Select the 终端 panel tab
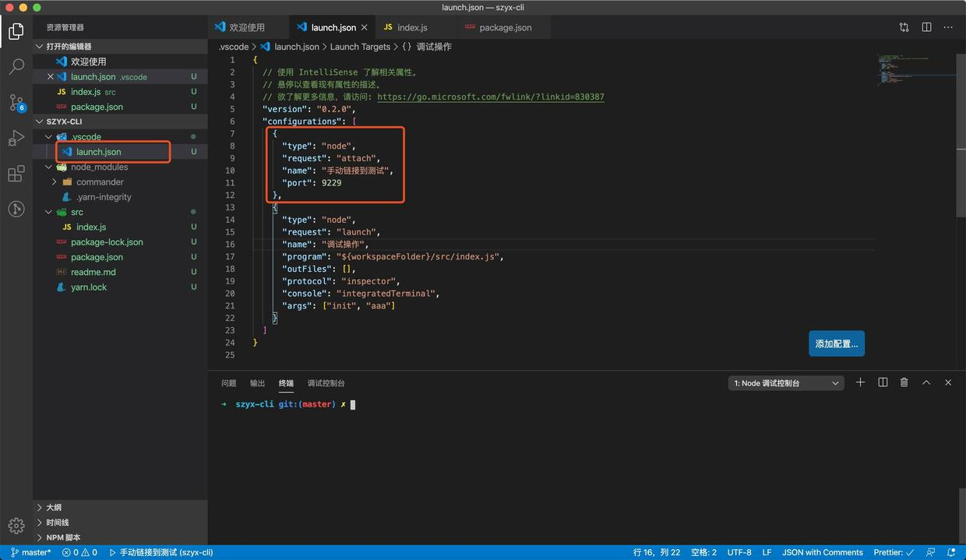Viewport: 966px width, 560px height. pyautogui.click(x=286, y=383)
